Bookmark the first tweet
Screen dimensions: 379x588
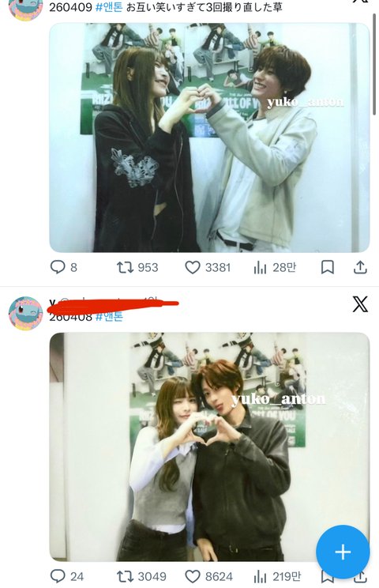coord(328,267)
